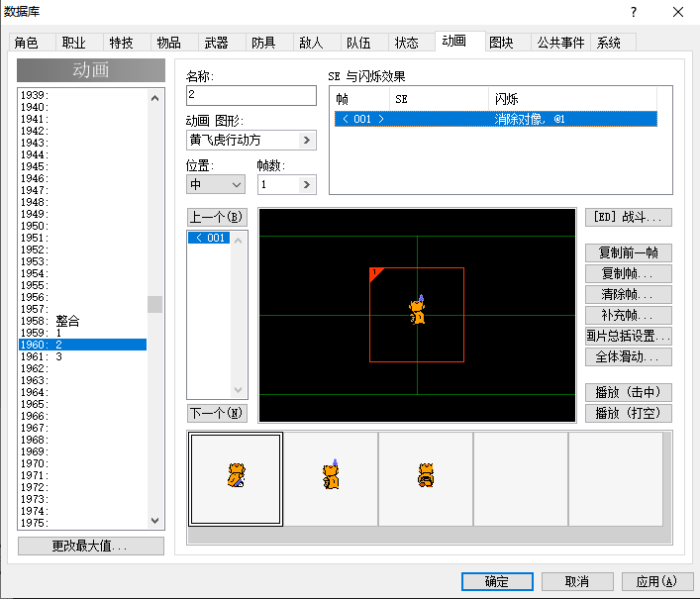Click the 下一个(N) button
Viewport: 700px width, 599px height.
[x=217, y=413]
